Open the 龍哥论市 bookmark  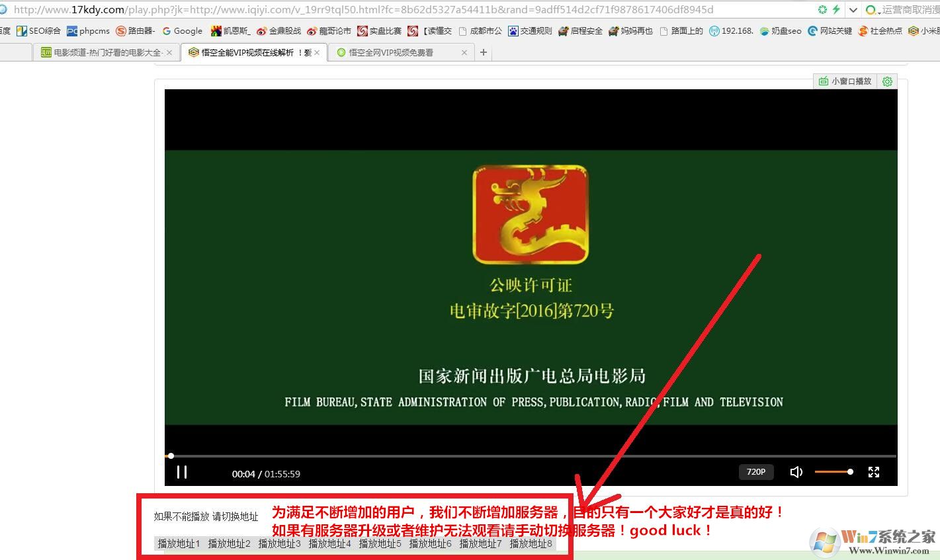[329, 31]
